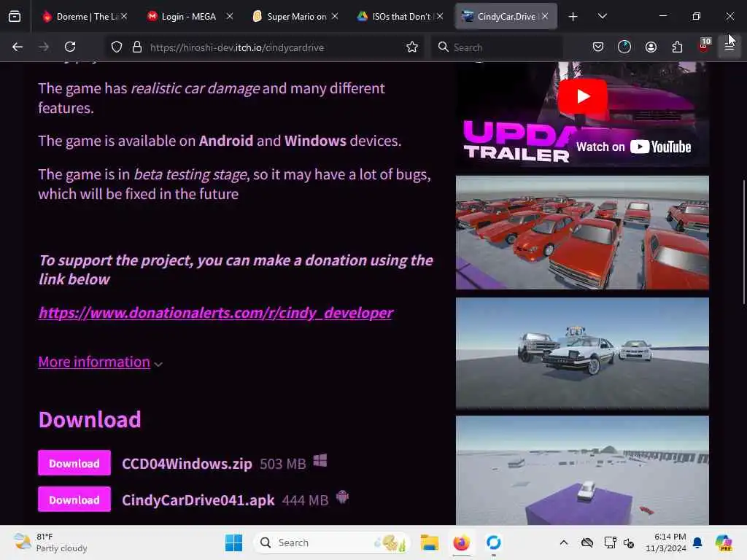Viewport: 747px width, 560px height.
Task: Go back to the previous page
Action: pos(18,47)
